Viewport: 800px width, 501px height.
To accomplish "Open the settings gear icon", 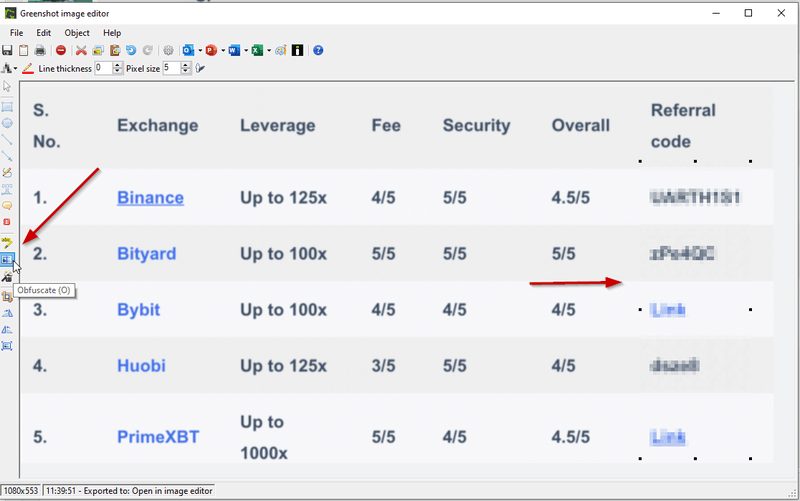I will tap(168, 51).
